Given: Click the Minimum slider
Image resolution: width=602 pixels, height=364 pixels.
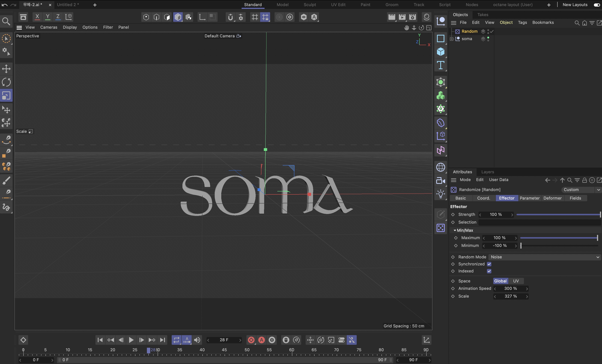Looking at the screenshot, I should tap(559, 246).
